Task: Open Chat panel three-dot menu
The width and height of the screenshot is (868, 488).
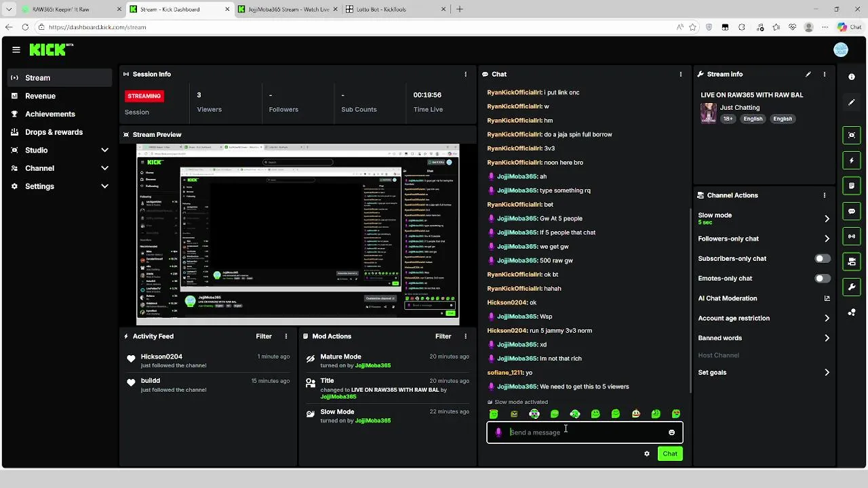Action: (681, 75)
